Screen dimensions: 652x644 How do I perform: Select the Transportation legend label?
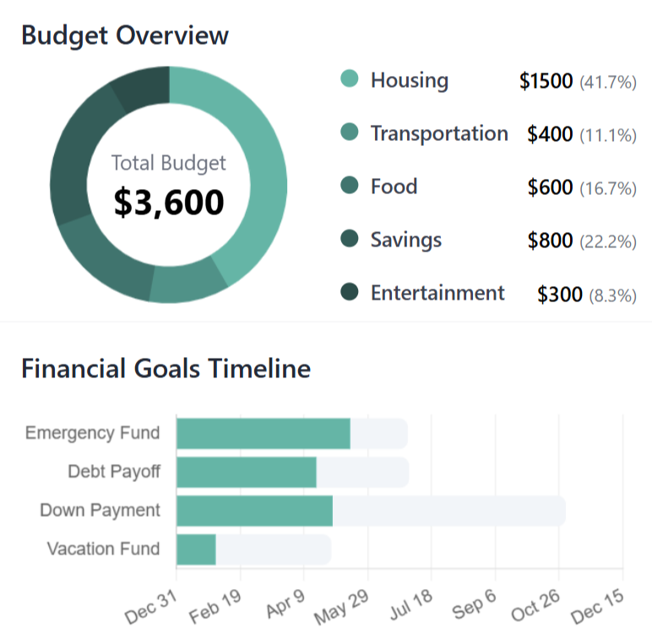click(x=439, y=133)
